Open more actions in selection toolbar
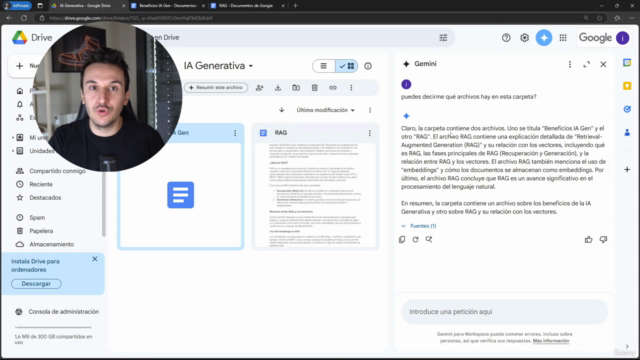 [351, 88]
